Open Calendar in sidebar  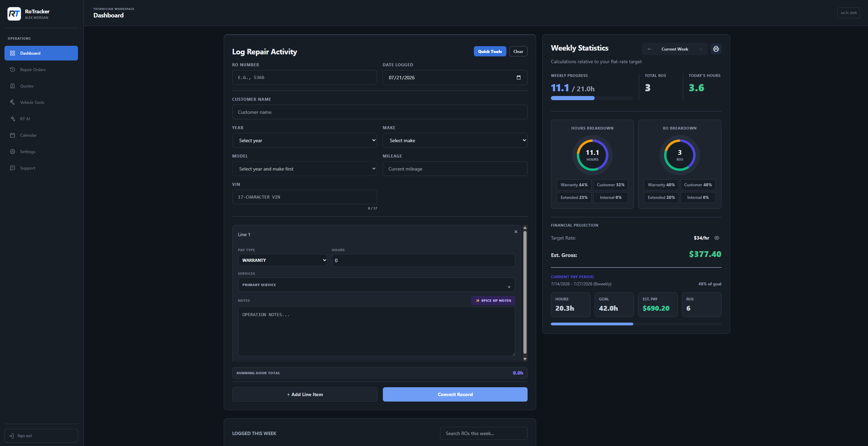coord(41,135)
